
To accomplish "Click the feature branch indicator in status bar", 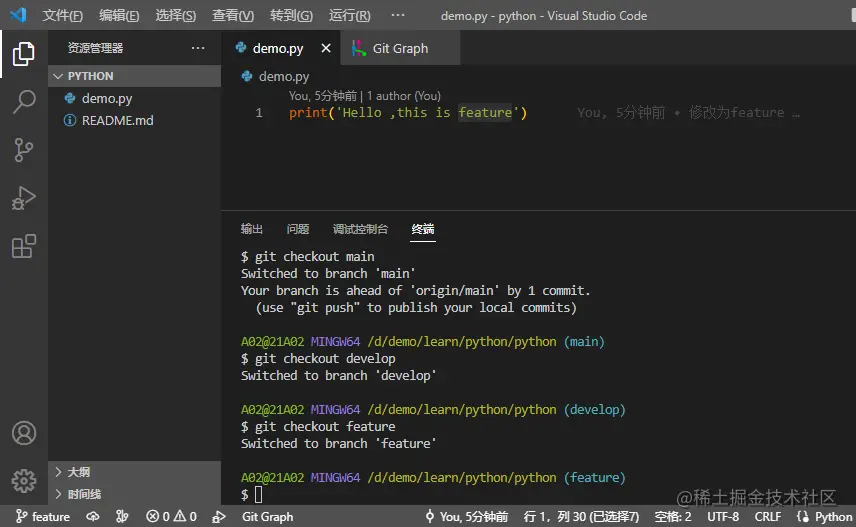I will click(x=43, y=517).
